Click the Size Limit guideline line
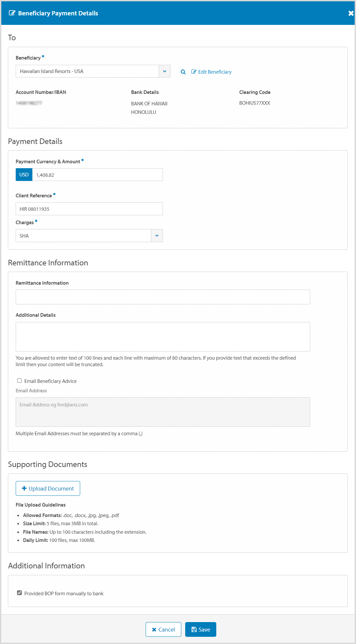Screen dimensions: 356x644 (x=61, y=524)
